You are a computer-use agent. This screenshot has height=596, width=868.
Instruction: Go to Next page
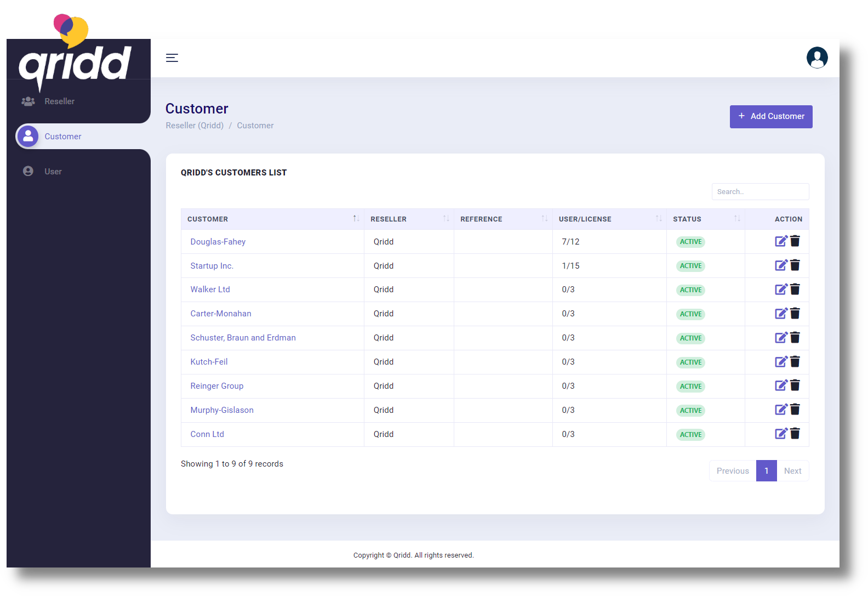(x=792, y=471)
